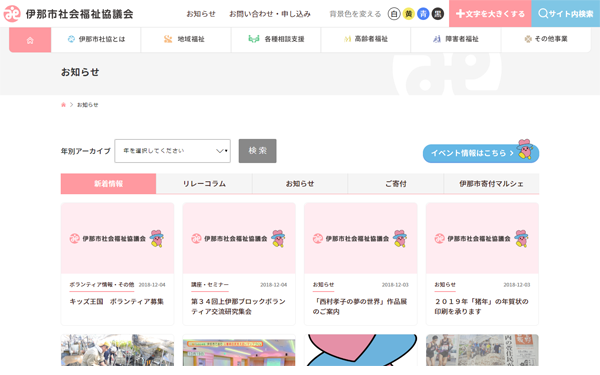Click the plus icon in 文字を大きくする
This screenshot has height=375, width=600.
pyautogui.click(x=460, y=14)
